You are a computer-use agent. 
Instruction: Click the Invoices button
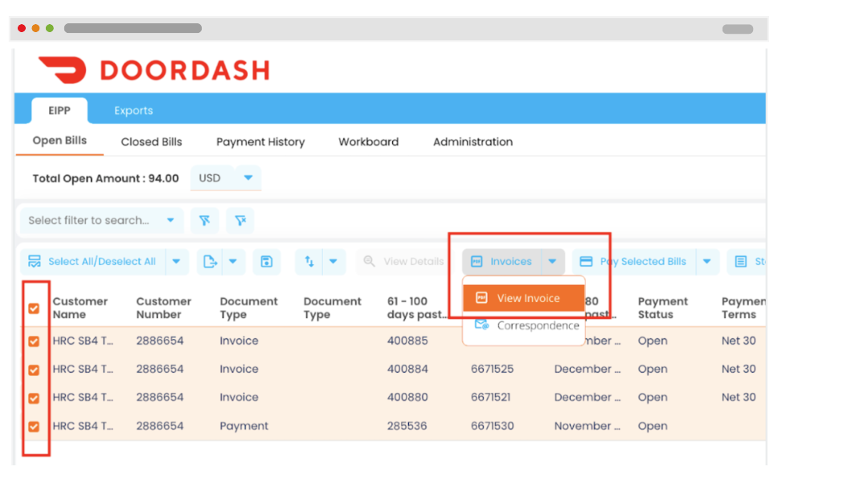(x=502, y=261)
